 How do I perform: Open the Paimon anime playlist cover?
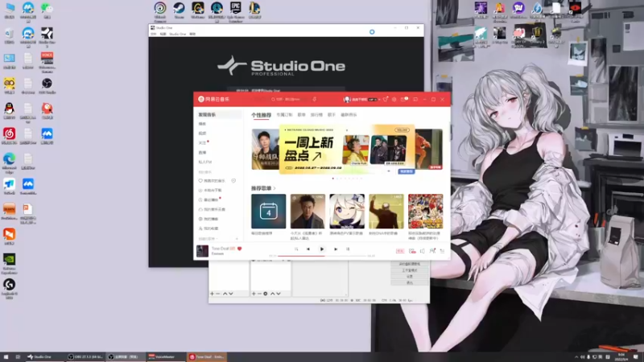click(347, 212)
